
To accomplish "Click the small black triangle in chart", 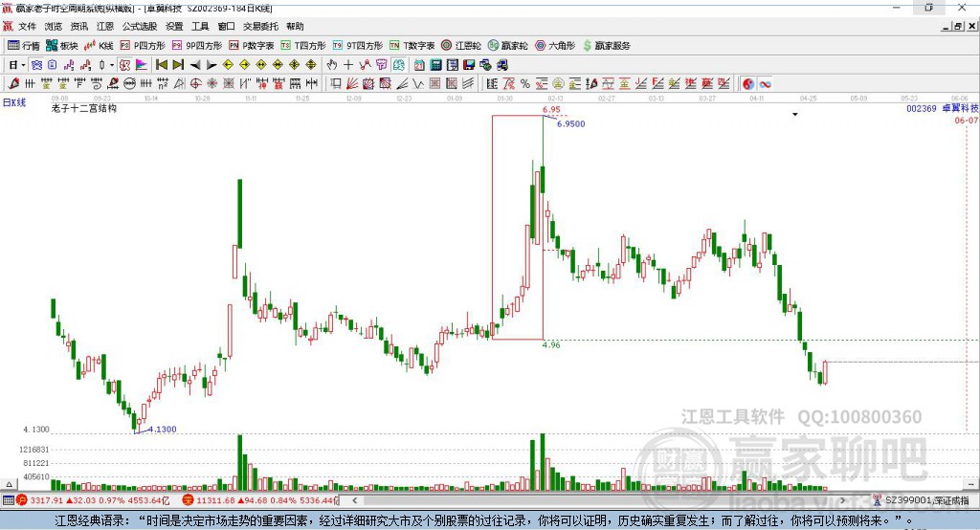I will click(795, 115).
